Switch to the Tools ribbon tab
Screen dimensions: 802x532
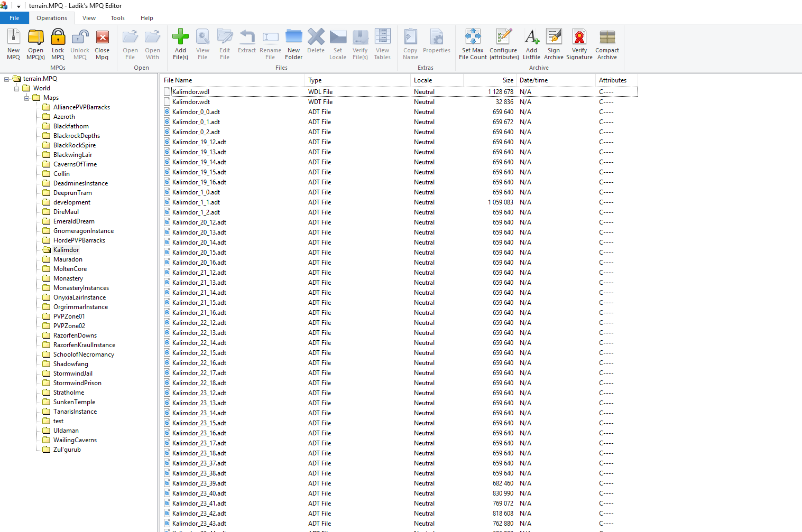click(x=117, y=18)
